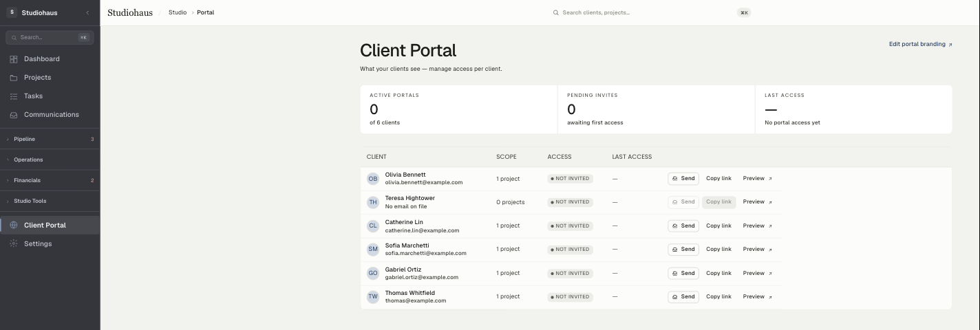This screenshot has height=330, width=980.
Task: Click the LAST ACCESS column header
Action: (632, 157)
